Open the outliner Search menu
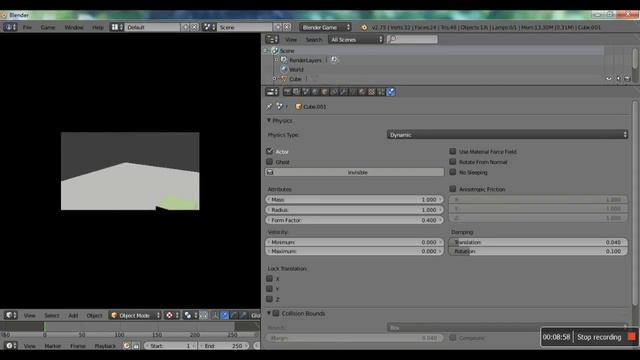 click(314, 40)
